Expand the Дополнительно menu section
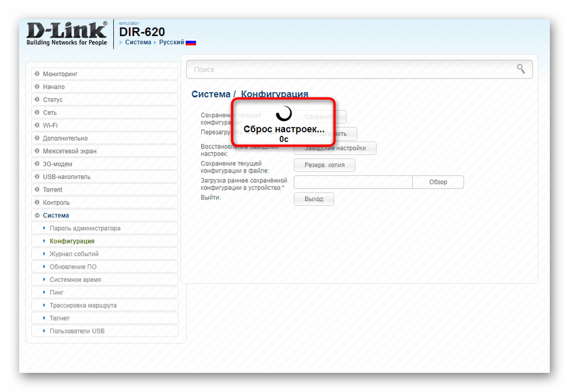Image resolution: width=569 pixels, height=392 pixels. 104,138
